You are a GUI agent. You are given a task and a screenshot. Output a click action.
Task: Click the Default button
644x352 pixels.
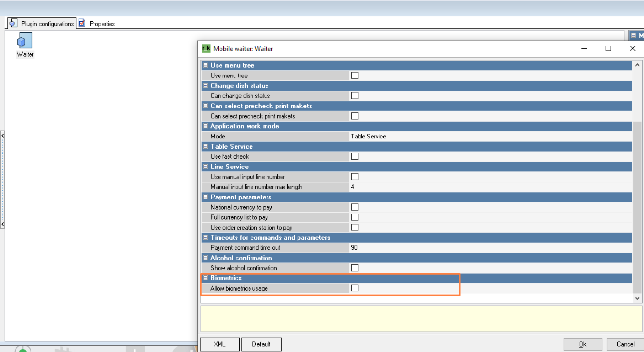[261, 344]
